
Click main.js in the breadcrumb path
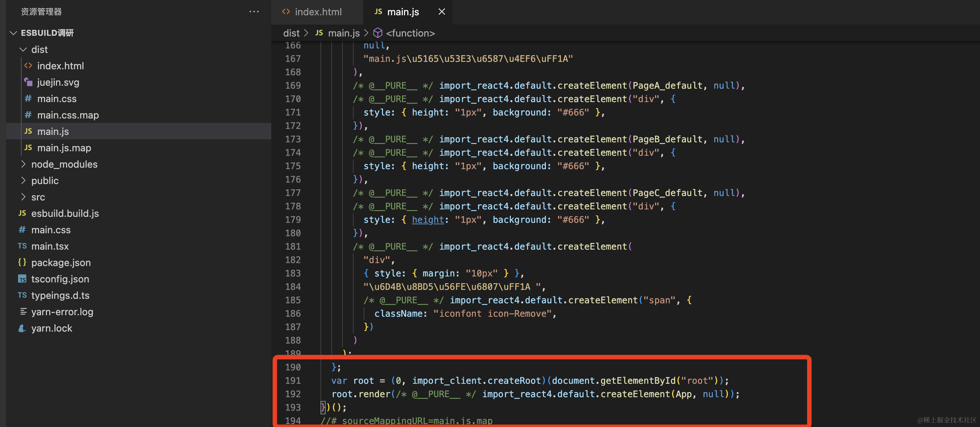pos(344,33)
